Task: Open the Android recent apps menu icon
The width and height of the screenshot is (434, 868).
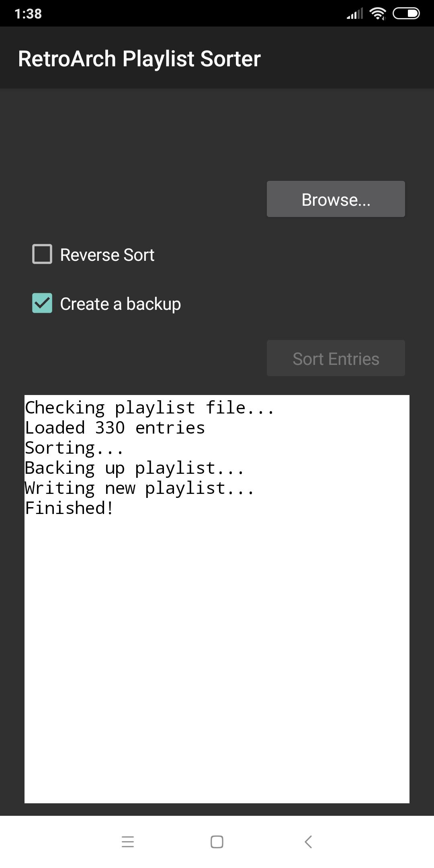Action: 128,842
